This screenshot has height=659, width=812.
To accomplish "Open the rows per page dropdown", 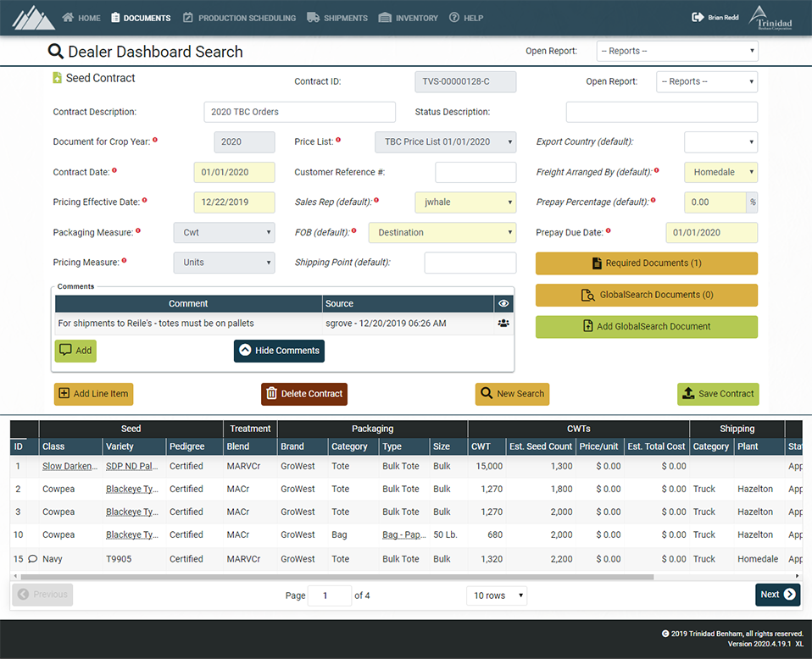I will point(496,595).
